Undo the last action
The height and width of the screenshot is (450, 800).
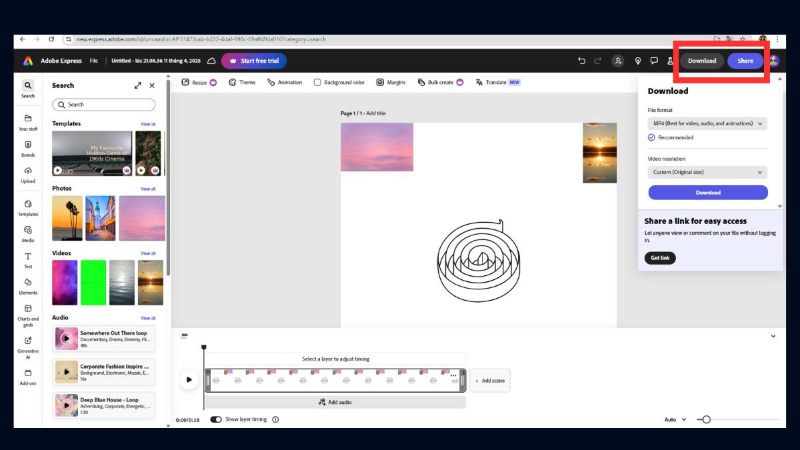(x=582, y=61)
